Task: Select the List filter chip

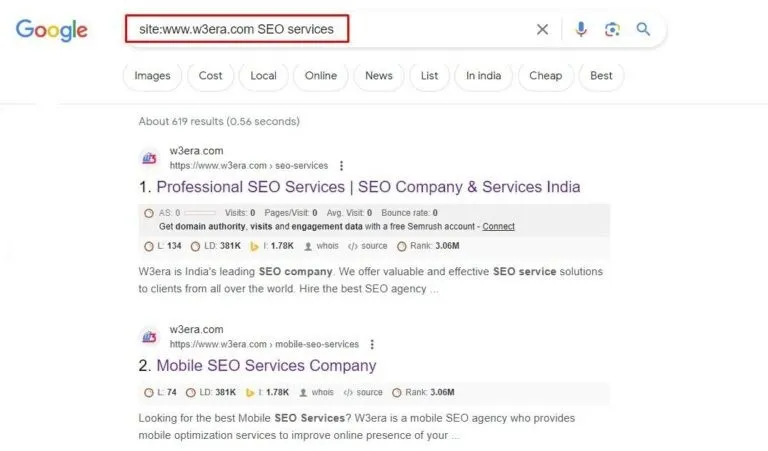Action: pos(429,76)
